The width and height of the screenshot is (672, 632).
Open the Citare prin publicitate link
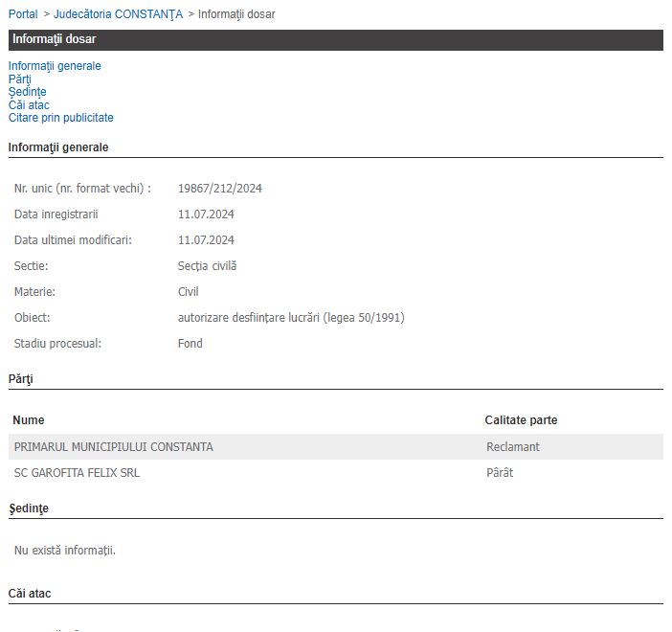61,118
